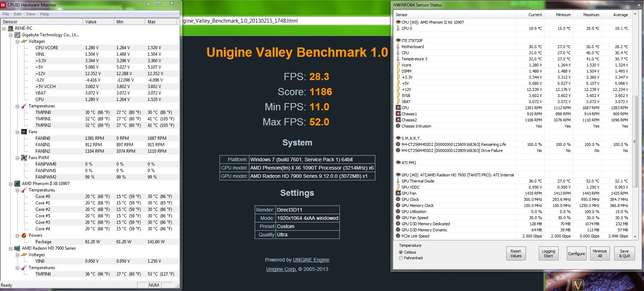
Task: Click the AMD Phenom II X6 1090T chip icon in HWMonitor
Action: tap(17, 184)
